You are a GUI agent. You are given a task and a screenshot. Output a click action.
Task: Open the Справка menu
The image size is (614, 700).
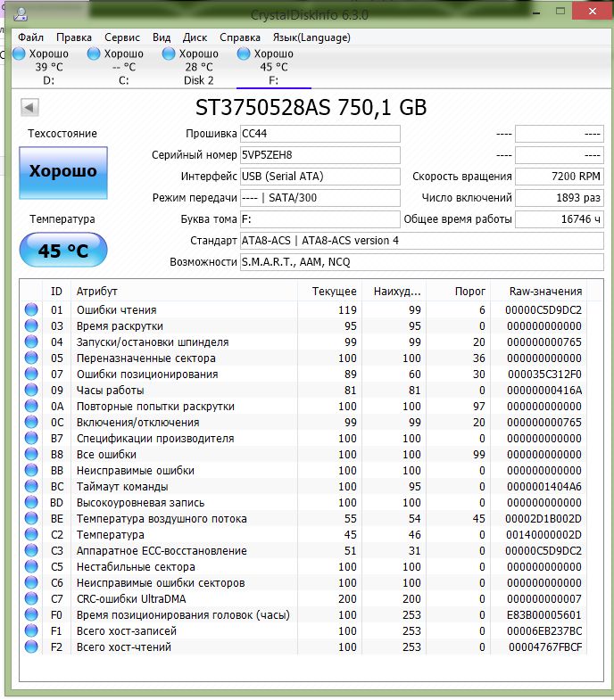coord(240,37)
